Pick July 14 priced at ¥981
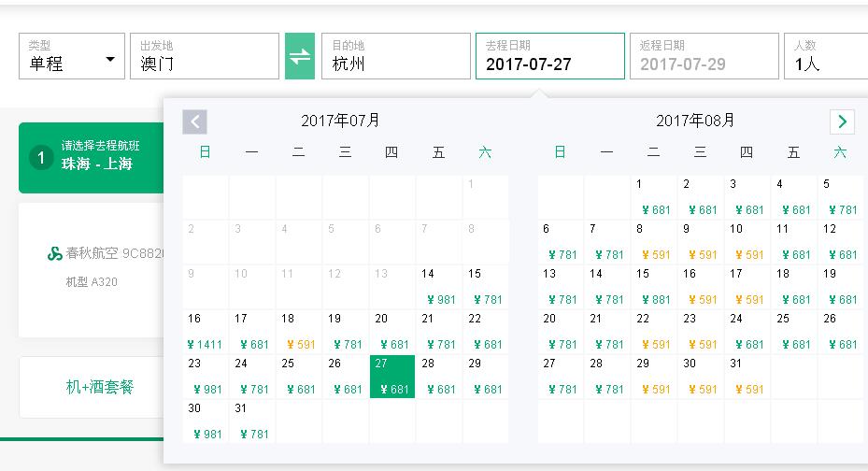This screenshot has height=471, width=868. coord(439,287)
